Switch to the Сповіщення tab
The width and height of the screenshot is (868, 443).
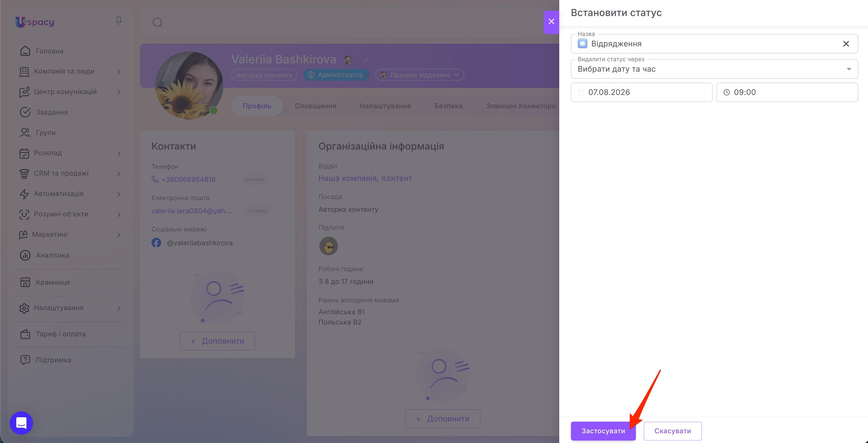tap(315, 106)
